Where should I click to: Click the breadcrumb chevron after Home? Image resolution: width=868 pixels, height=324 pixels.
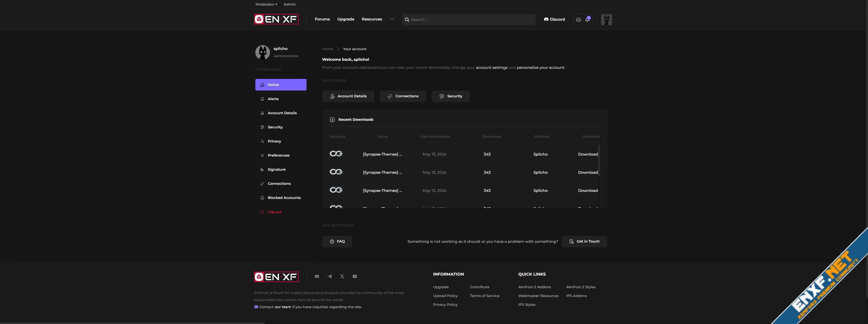coord(338,49)
